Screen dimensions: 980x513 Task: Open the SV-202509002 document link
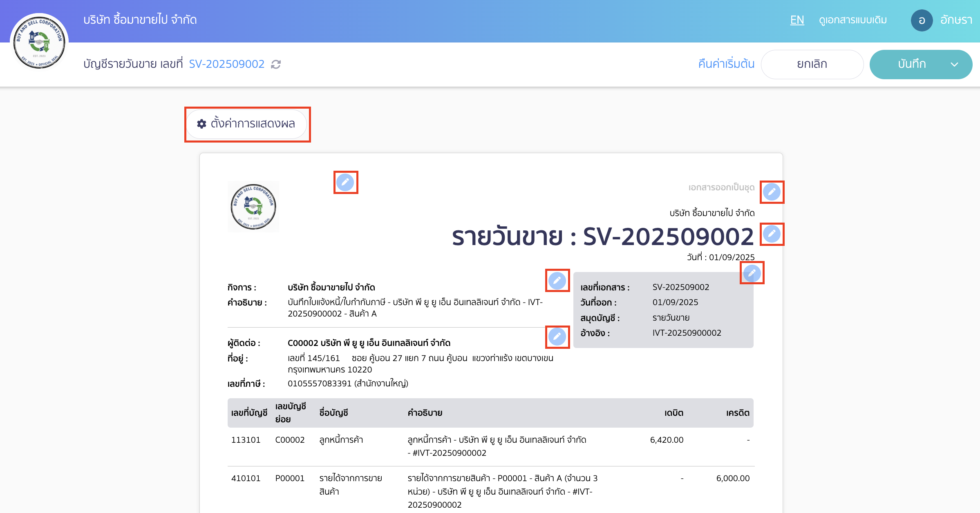[227, 64]
